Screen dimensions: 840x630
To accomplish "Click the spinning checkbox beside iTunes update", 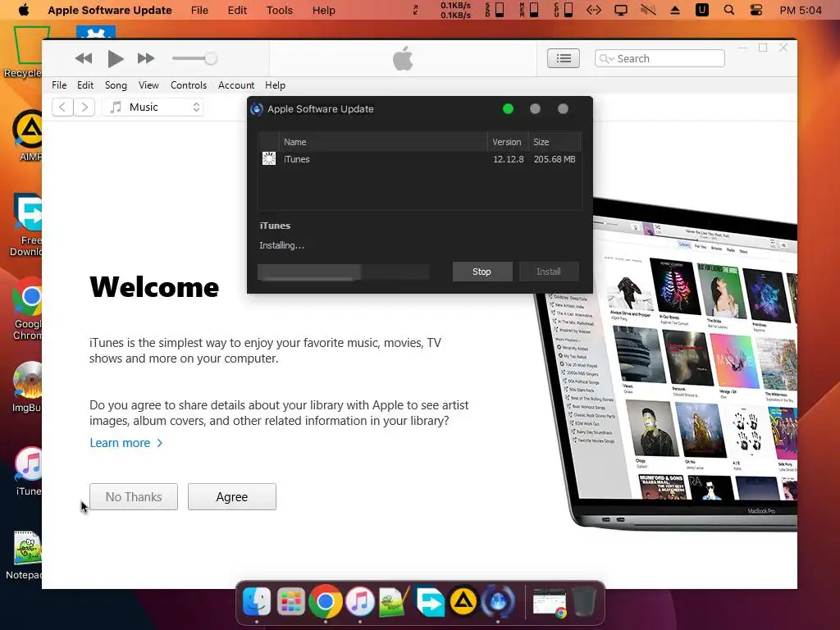I will [x=269, y=158].
